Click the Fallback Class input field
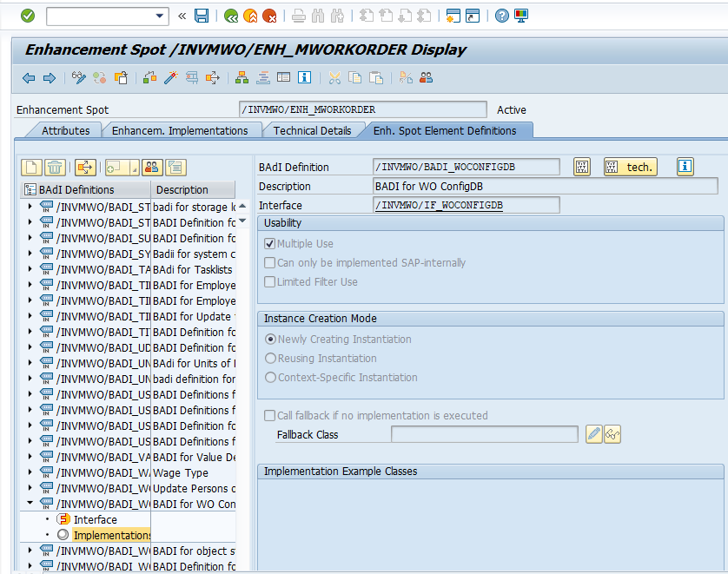This screenshot has height=574, width=728. [x=484, y=434]
